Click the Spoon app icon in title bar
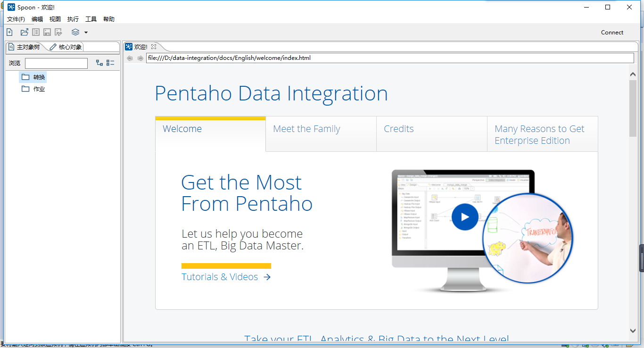Viewport: 644px width, 348px height. click(11, 7)
